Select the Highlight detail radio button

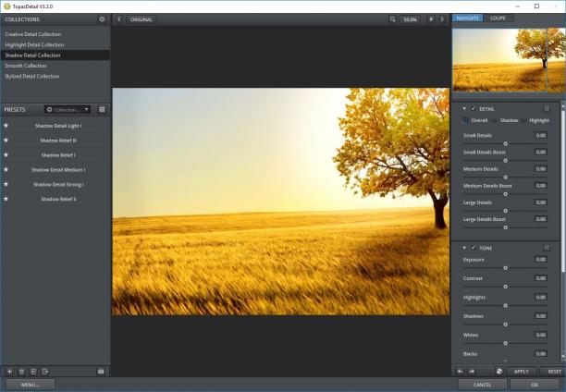tap(524, 120)
